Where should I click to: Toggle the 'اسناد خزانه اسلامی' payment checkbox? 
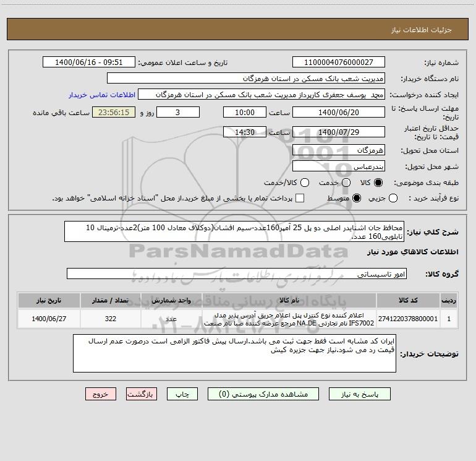coord(300,198)
